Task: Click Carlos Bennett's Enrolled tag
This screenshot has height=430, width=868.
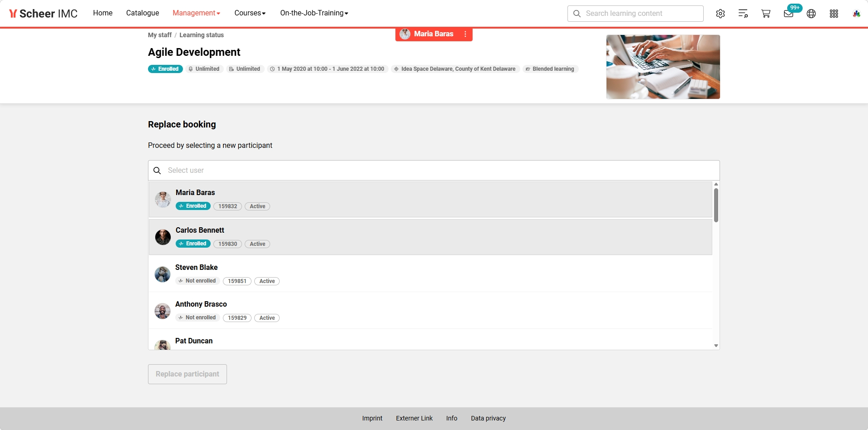Action: [193, 244]
